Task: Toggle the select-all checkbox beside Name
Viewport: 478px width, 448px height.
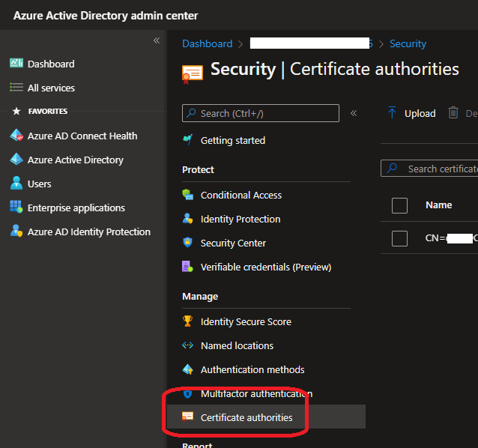Action: (399, 205)
